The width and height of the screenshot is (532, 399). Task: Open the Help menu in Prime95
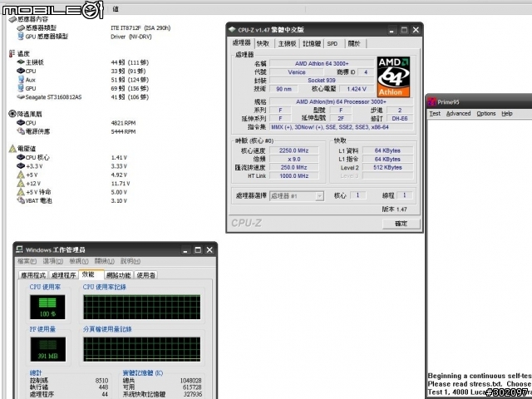tap(507, 114)
